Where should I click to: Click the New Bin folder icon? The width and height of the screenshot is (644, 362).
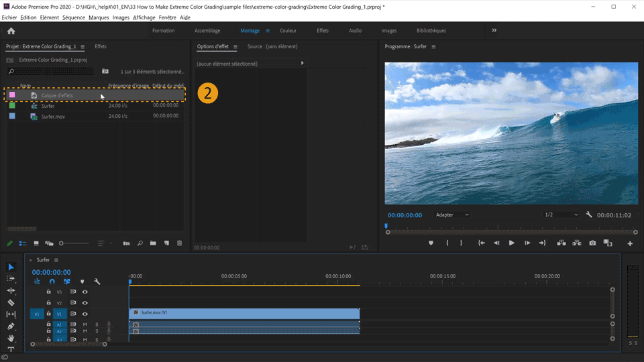[153, 243]
